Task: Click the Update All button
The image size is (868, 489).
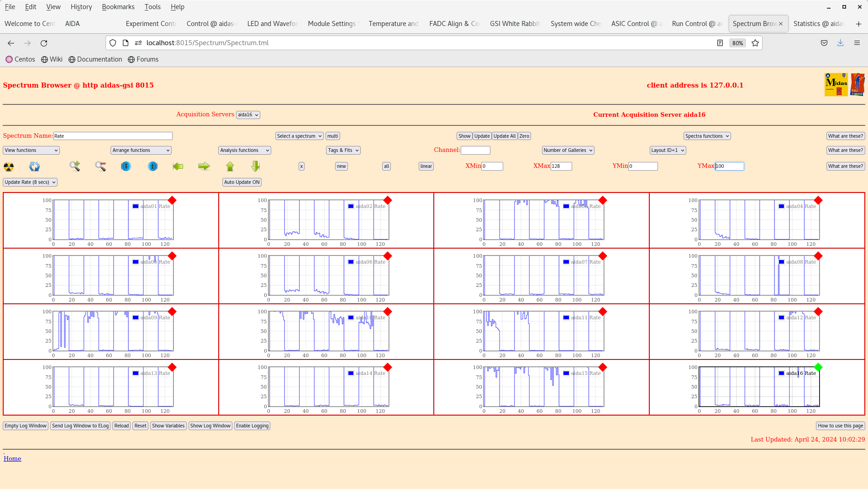Action: coord(504,135)
